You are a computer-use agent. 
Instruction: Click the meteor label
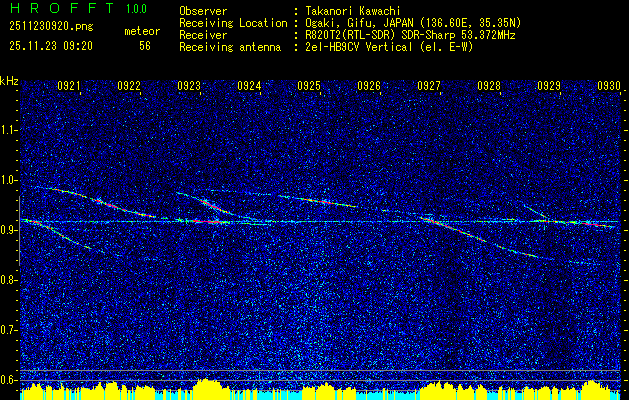[x=142, y=31]
